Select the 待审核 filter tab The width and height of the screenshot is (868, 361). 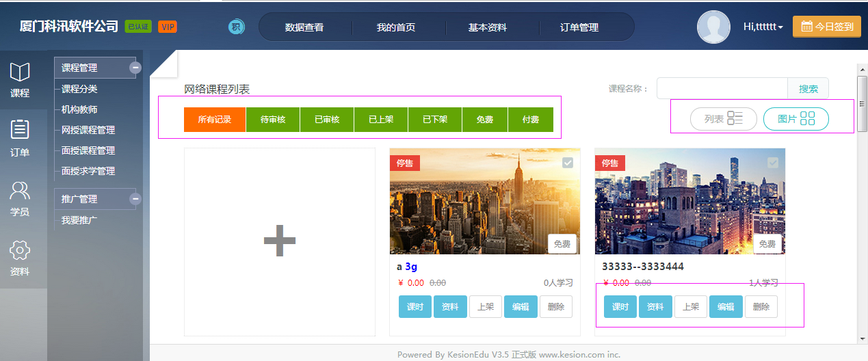pos(273,120)
